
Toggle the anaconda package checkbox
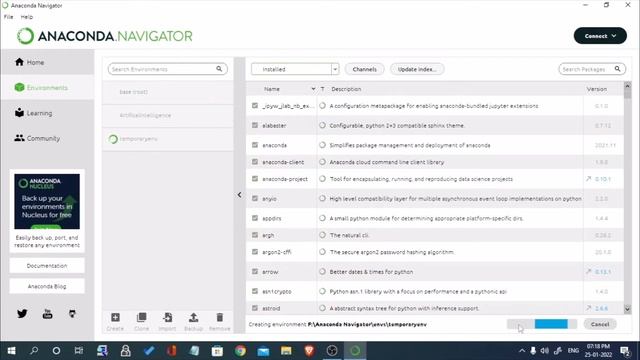[x=255, y=145]
